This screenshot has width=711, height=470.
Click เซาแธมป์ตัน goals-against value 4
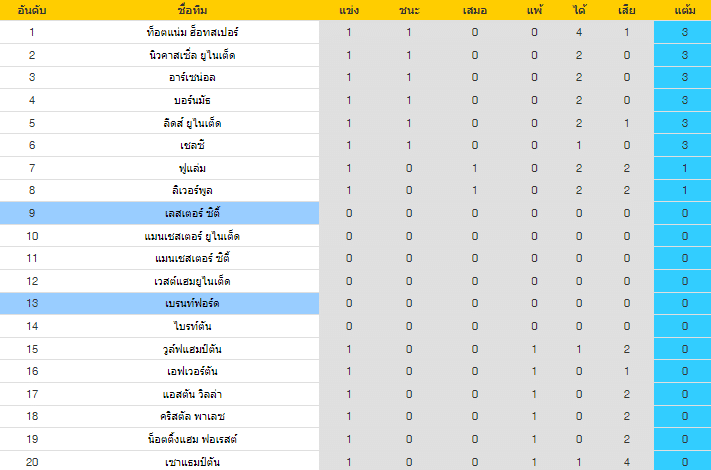[626, 462]
